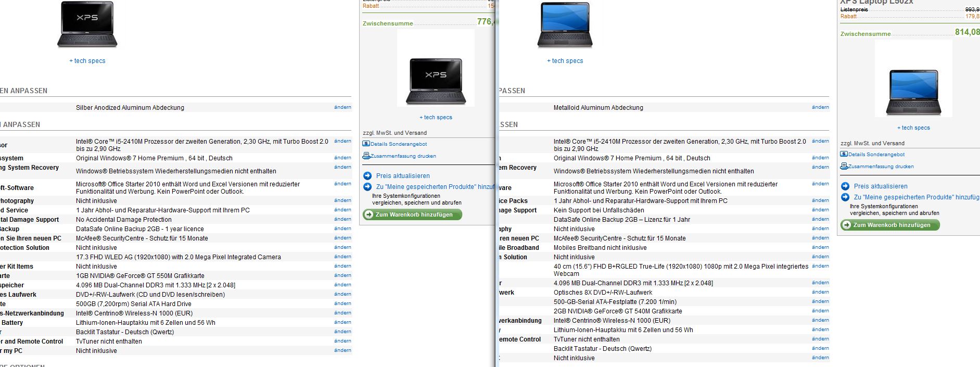Click Details Sonderangebot text link in left window

[x=399, y=144]
